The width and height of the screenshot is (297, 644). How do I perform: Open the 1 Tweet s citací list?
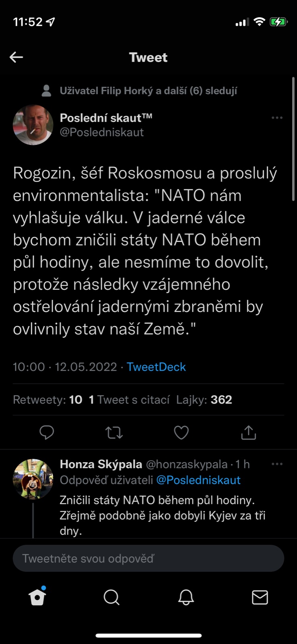(x=129, y=400)
